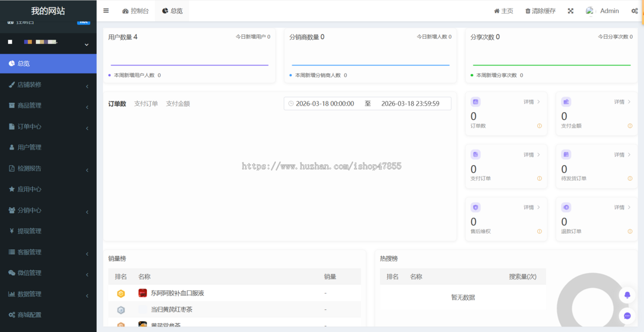Click the info icon on the 订单数 card
The width and height of the screenshot is (644, 332).
tap(539, 126)
